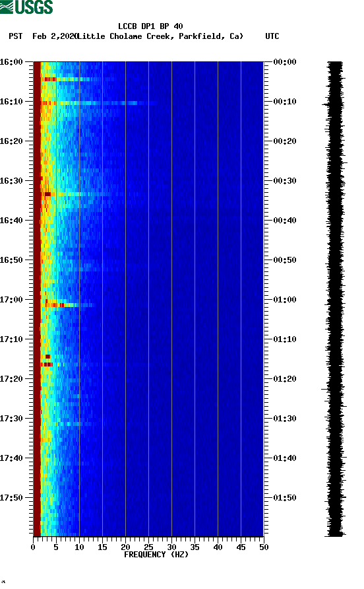
Task: Click the 30 Hz frequency axis label
Action: (x=171, y=547)
